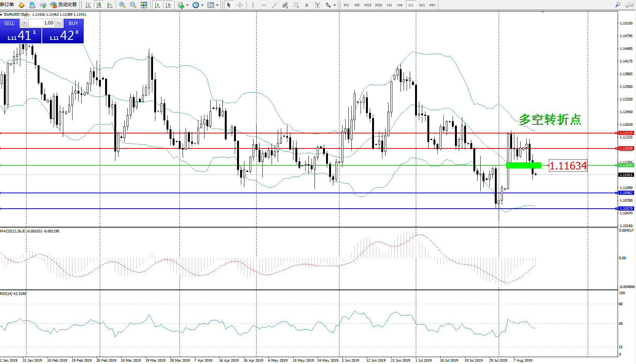
Task: Click the search magnifier at top right
Action: coord(618,5)
